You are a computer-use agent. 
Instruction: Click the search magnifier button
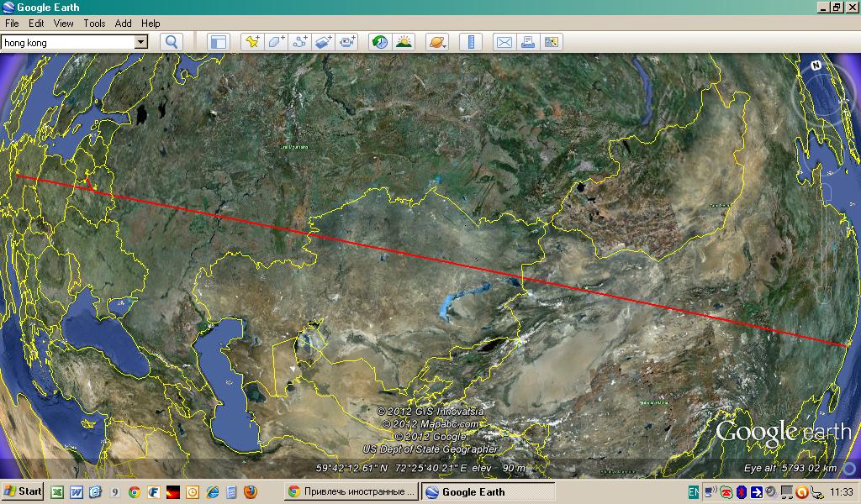(172, 42)
